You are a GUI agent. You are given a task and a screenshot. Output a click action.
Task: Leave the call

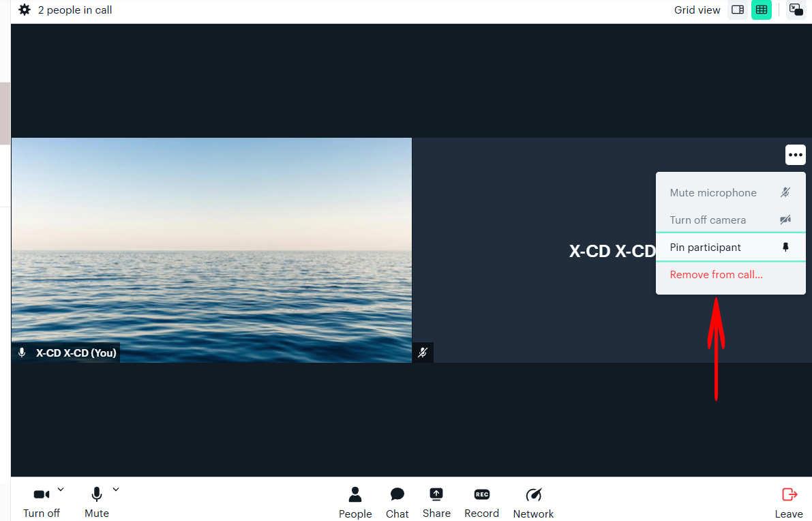coord(789,503)
